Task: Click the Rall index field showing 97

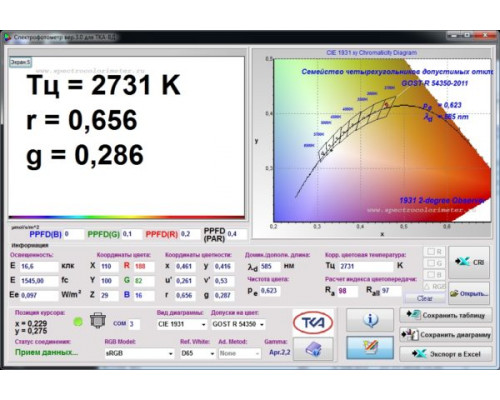Action: (391, 291)
